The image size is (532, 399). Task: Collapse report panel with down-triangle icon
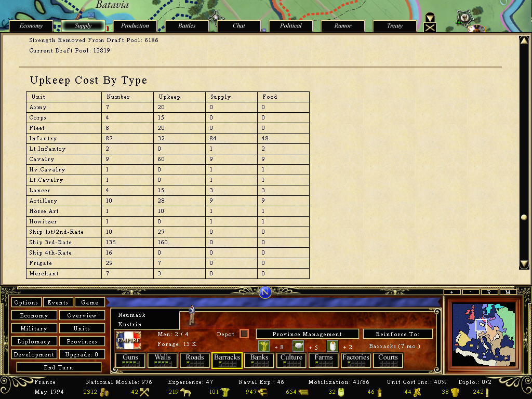[430, 17]
